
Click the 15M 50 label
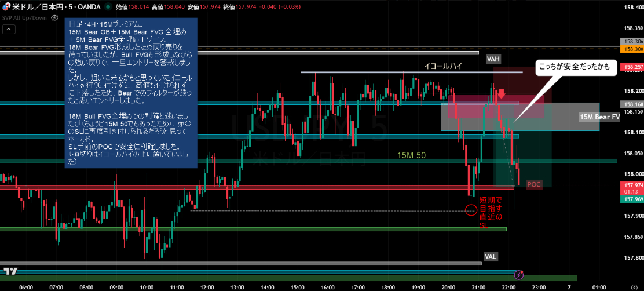(x=411, y=155)
